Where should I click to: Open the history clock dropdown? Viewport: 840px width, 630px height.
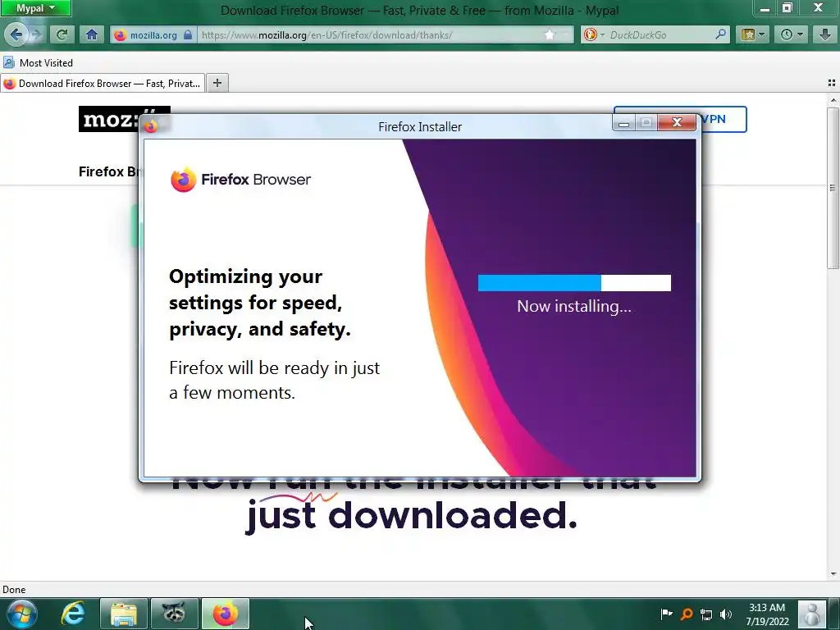tap(792, 34)
